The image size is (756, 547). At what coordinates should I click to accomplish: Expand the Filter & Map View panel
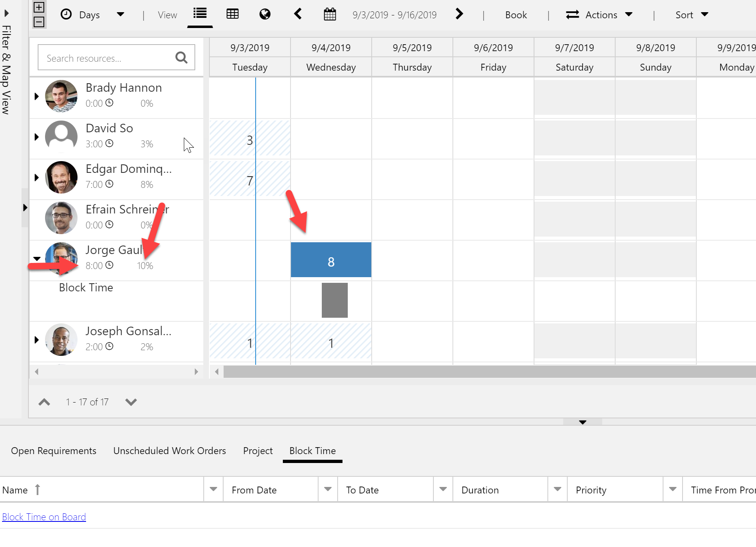(6, 13)
